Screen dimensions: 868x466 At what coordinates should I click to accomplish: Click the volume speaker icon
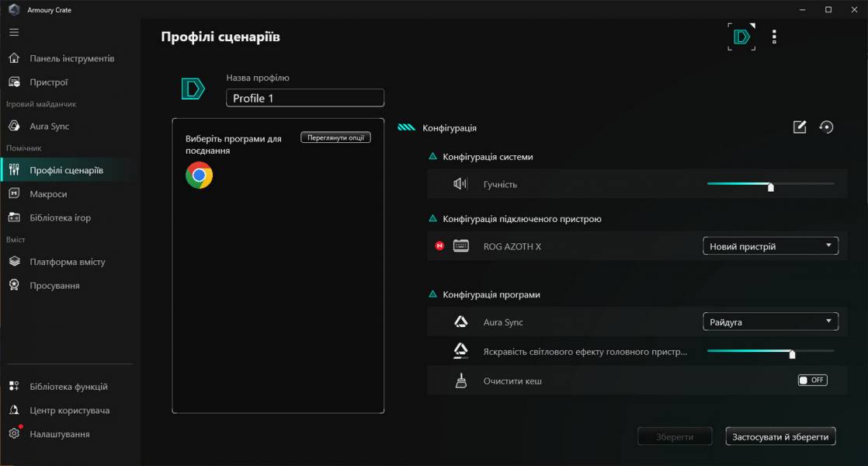[x=460, y=184]
